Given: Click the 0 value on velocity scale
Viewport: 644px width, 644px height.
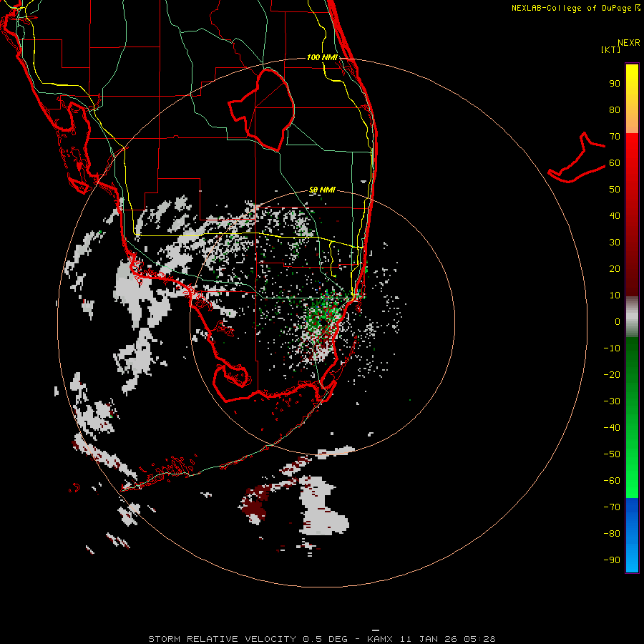Looking at the screenshot, I should 618,321.
